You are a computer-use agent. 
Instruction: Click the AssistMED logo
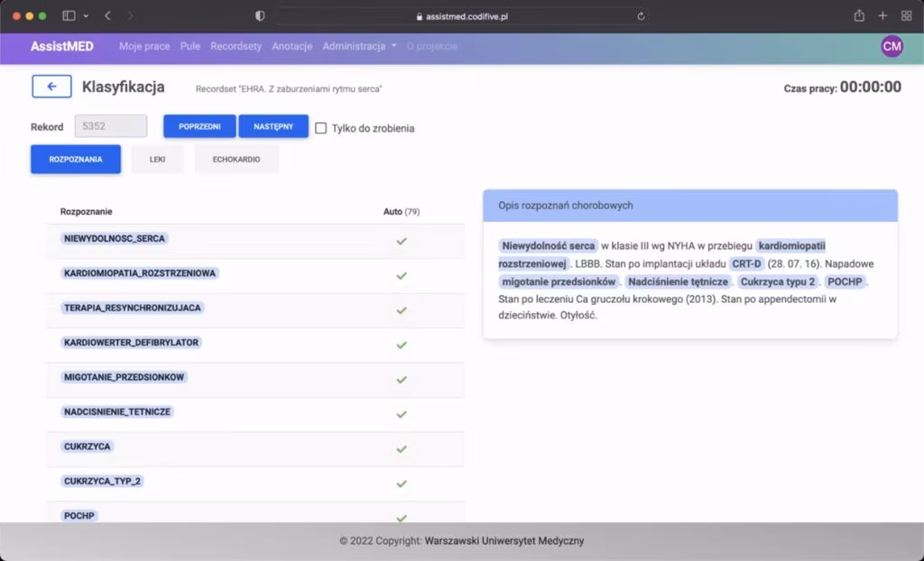[62, 46]
